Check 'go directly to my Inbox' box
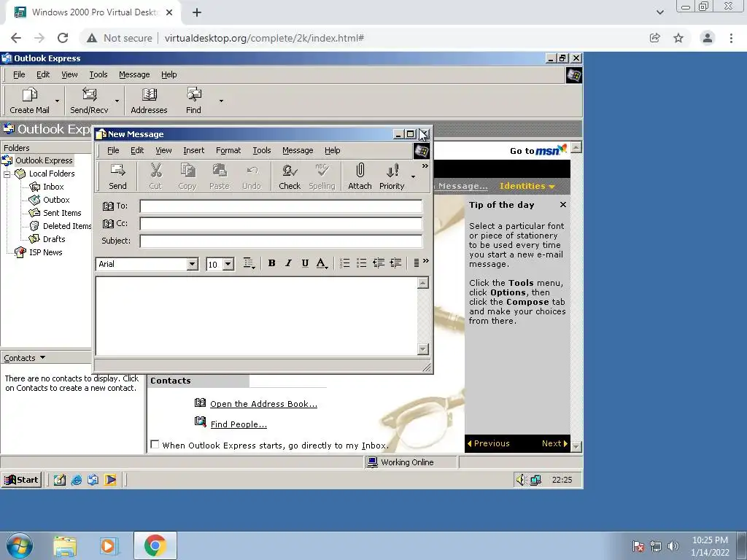747x560 pixels. point(155,444)
